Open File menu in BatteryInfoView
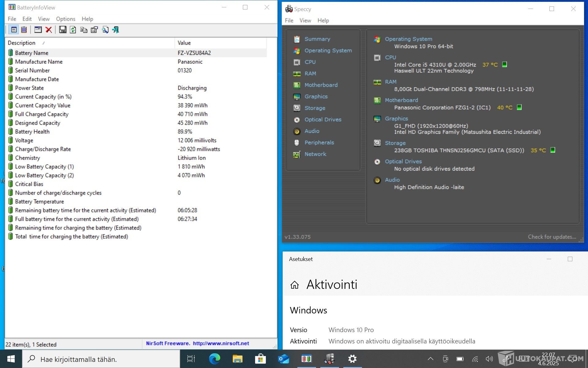This screenshot has height=368, width=588. [12, 19]
